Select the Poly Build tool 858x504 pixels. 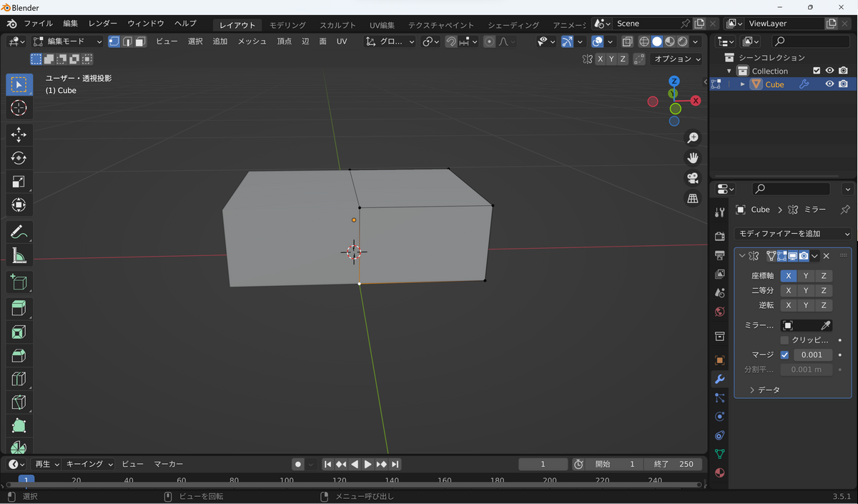pyautogui.click(x=19, y=426)
